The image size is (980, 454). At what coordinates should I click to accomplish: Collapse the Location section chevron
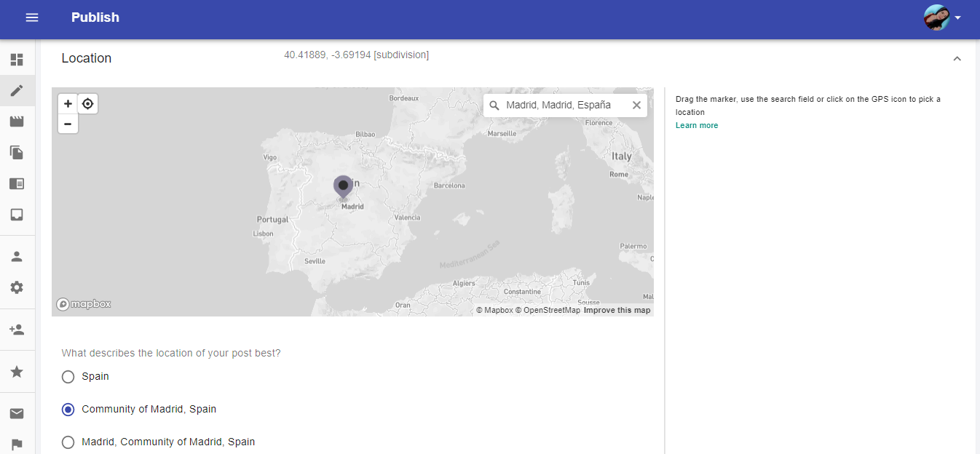click(957, 58)
